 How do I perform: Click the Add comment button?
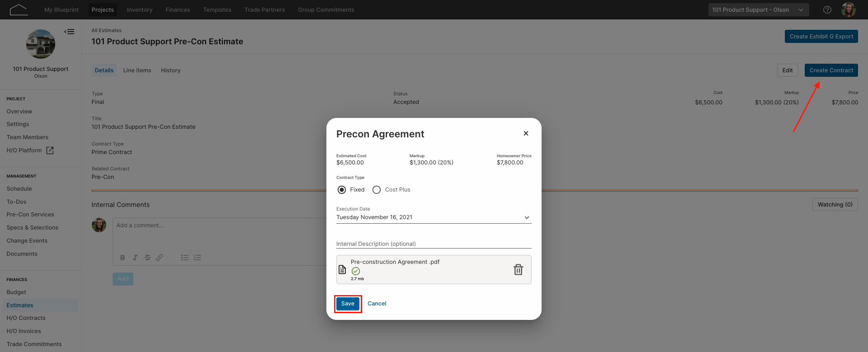tap(123, 279)
